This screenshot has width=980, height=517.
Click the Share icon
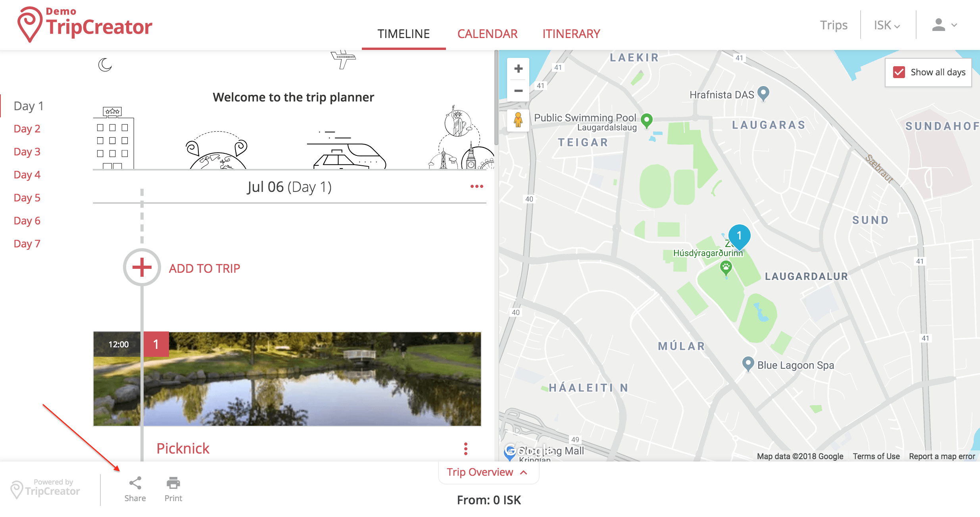(x=135, y=483)
